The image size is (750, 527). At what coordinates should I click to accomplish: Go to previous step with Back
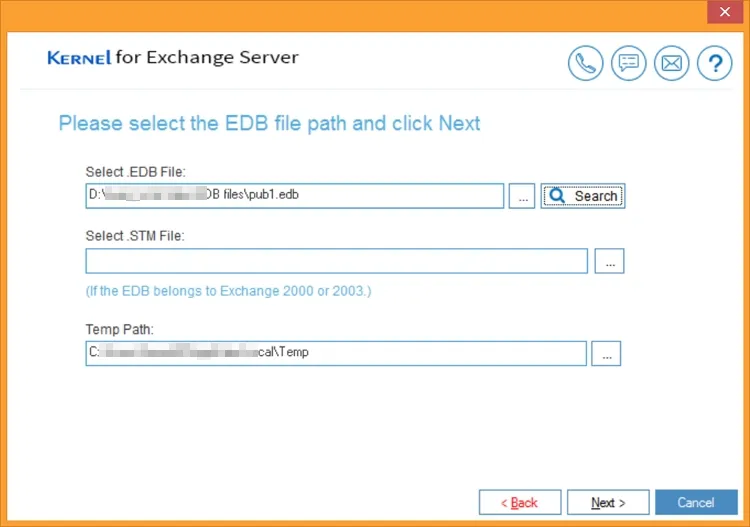coord(520,502)
